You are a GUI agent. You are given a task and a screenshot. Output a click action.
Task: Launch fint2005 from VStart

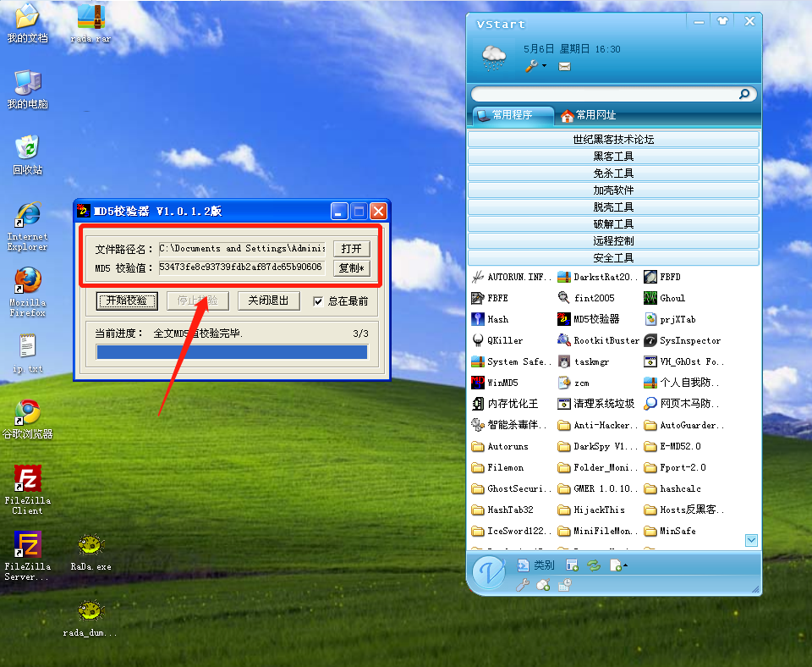tap(586, 298)
